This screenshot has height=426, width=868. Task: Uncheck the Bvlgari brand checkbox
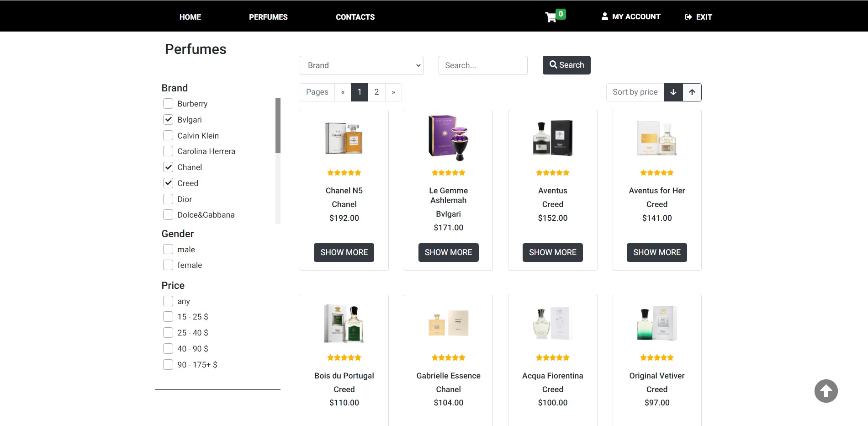(168, 120)
